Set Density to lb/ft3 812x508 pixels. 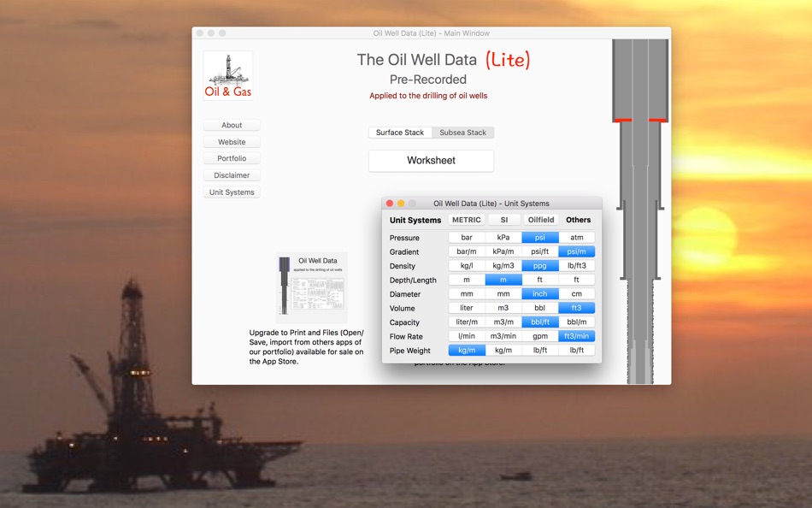pos(577,265)
